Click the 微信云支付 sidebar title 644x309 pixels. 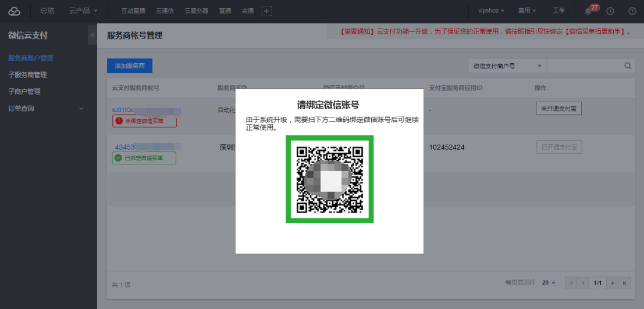tap(27, 35)
